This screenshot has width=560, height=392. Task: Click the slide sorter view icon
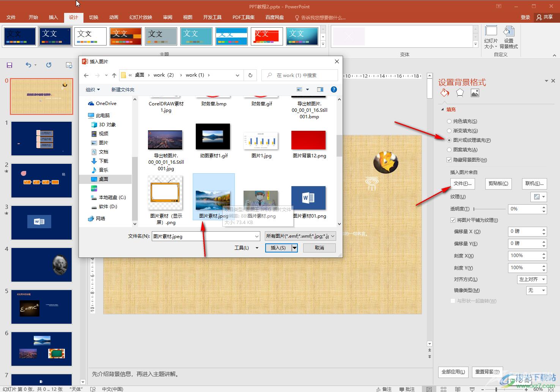(x=443, y=389)
